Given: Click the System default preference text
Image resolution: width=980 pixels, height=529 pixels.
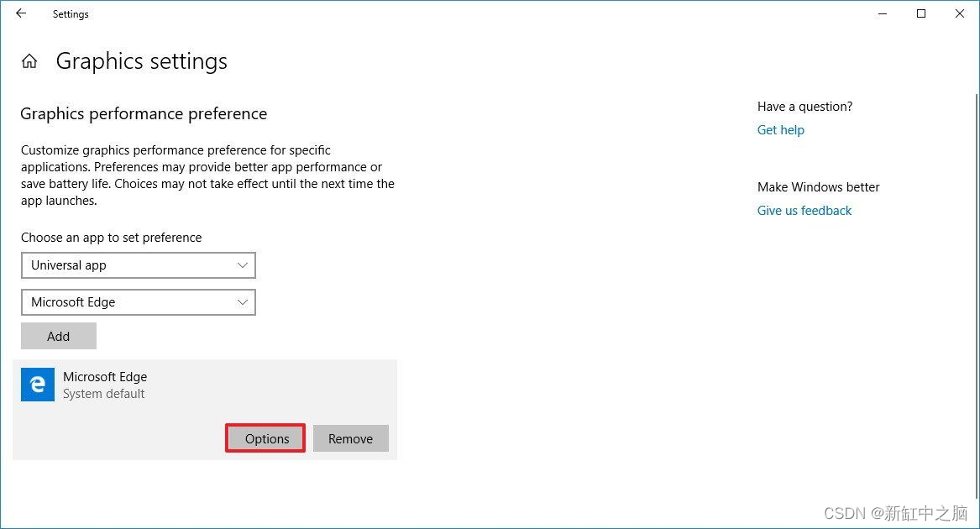Looking at the screenshot, I should 104,394.
